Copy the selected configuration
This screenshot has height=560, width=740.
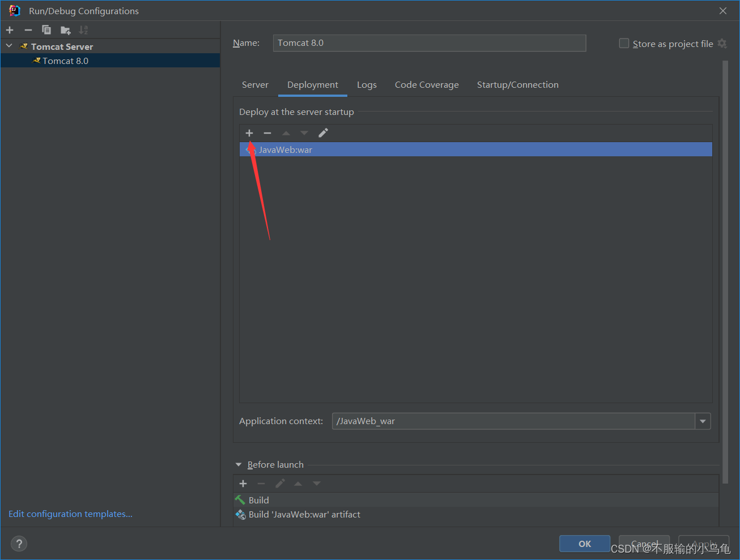point(46,30)
